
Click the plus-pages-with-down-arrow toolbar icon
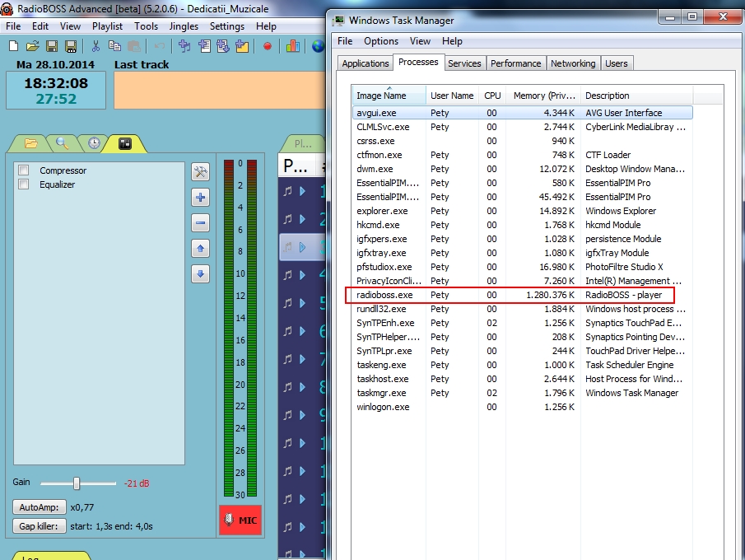pos(223,46)
